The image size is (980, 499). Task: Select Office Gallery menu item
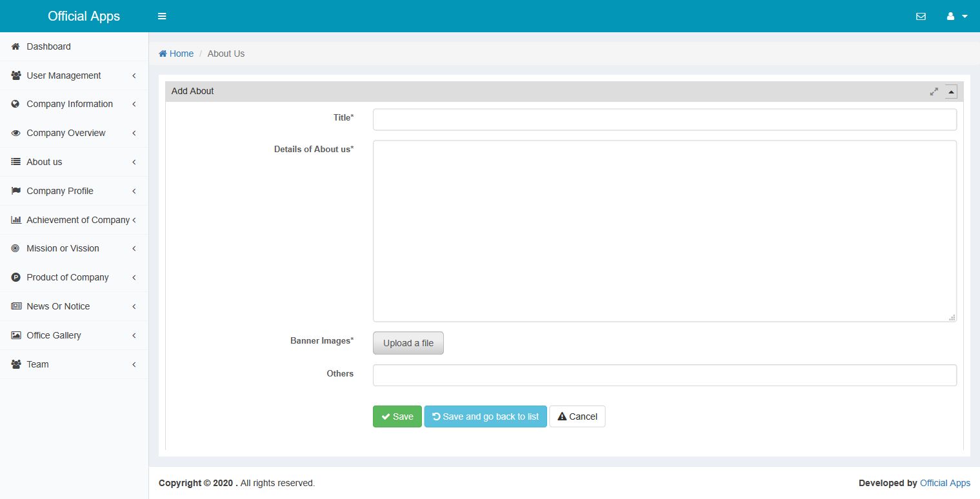pos(74,335)
